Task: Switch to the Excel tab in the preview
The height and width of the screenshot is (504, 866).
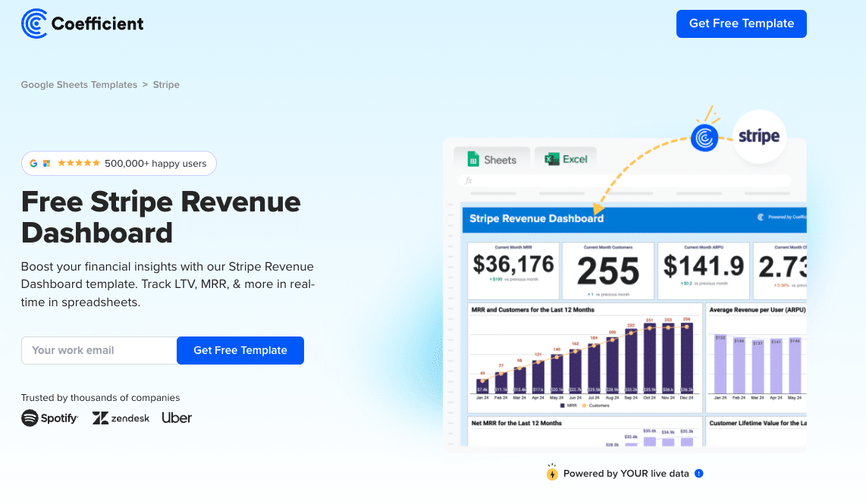Action: pos(566,159)
